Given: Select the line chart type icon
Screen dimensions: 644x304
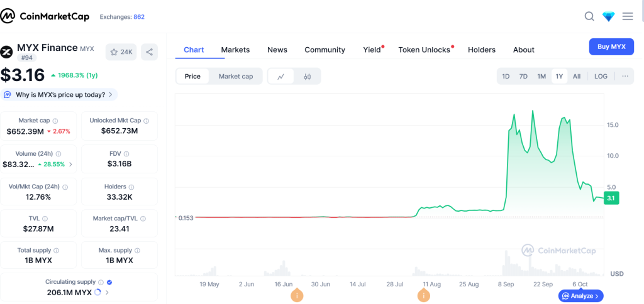Looking at the screenshot, I should 281,77.
